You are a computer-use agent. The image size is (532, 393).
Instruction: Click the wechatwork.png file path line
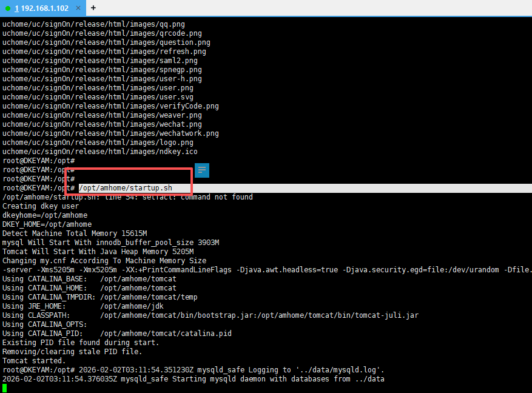pyautogui.click(x=110, y=133)
